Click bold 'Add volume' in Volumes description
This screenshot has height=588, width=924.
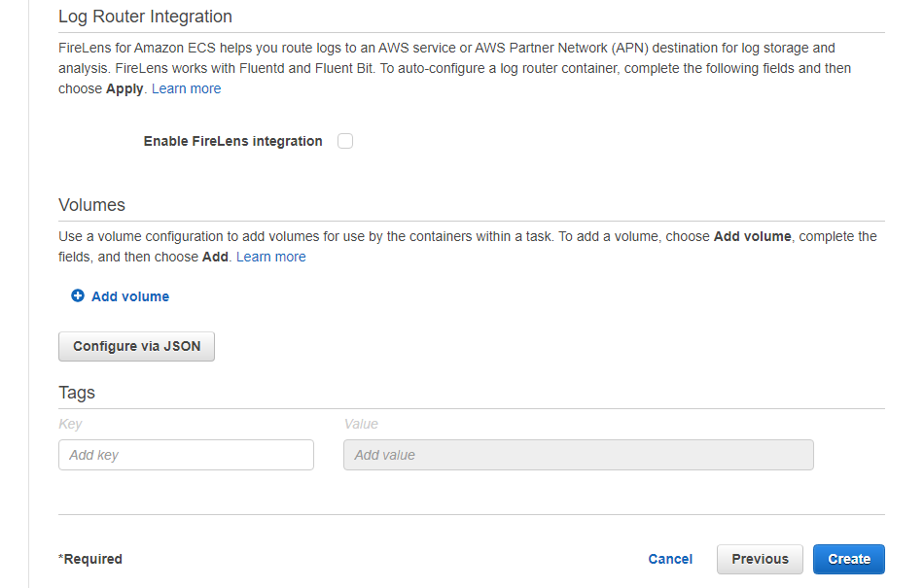point(752,236)
